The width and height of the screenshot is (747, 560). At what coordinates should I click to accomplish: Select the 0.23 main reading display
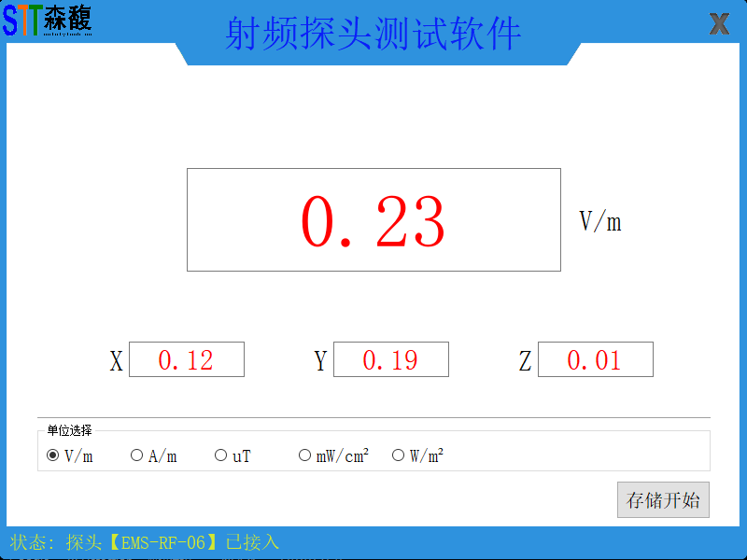373,218
